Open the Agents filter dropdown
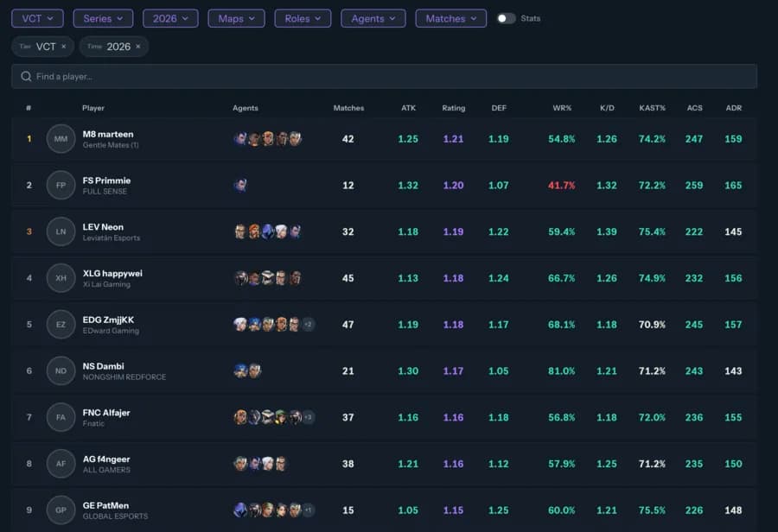The height and width of the screenshot is (532, 778). tap(373, 18)
